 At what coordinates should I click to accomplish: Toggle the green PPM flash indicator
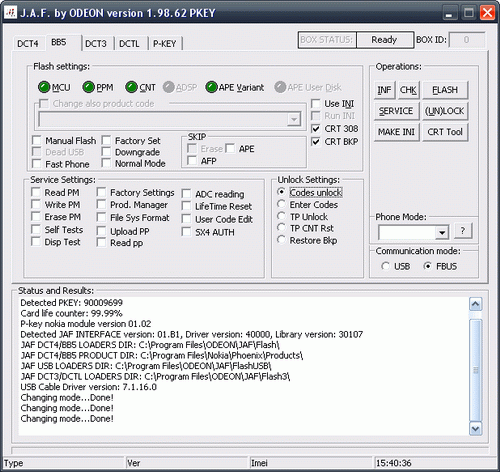tap(88, 87)
